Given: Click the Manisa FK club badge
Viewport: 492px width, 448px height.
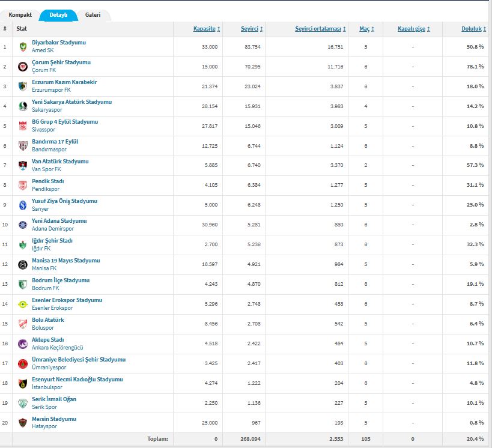Looking at the screenshot, I should pyautogui.click(x=22, y=265).
